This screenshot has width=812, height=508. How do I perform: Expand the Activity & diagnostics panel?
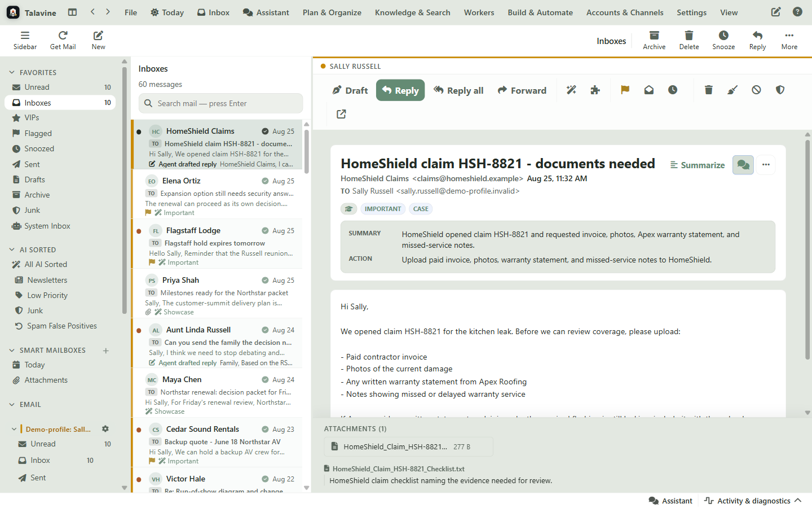753,501
